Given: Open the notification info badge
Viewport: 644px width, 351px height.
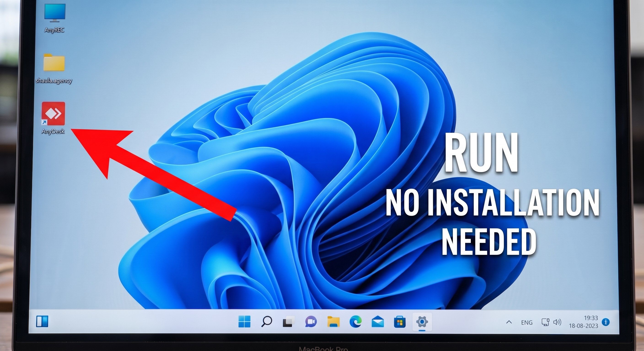Looking at the screenshot, I should coord(606,322).
